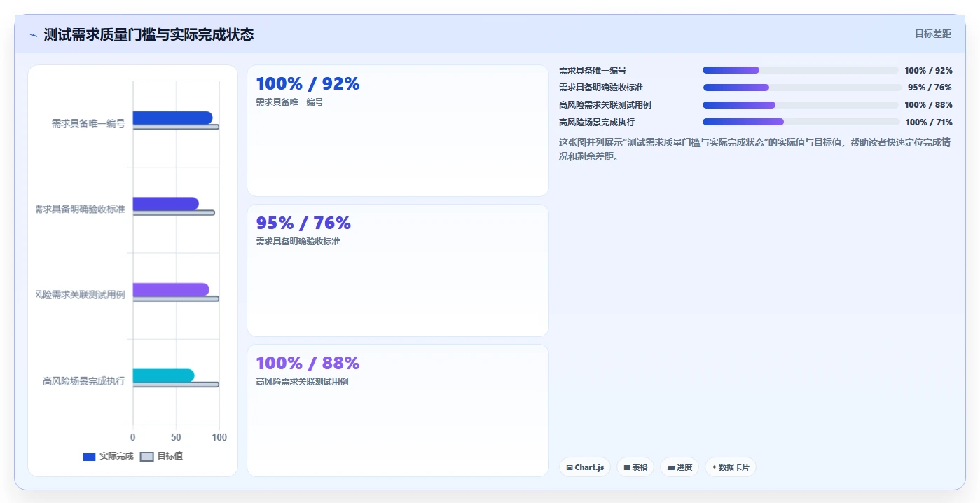Click progress bar for 高风险需求关联测试用例
This screenshot has width=980, height=503.
(800, 105)
